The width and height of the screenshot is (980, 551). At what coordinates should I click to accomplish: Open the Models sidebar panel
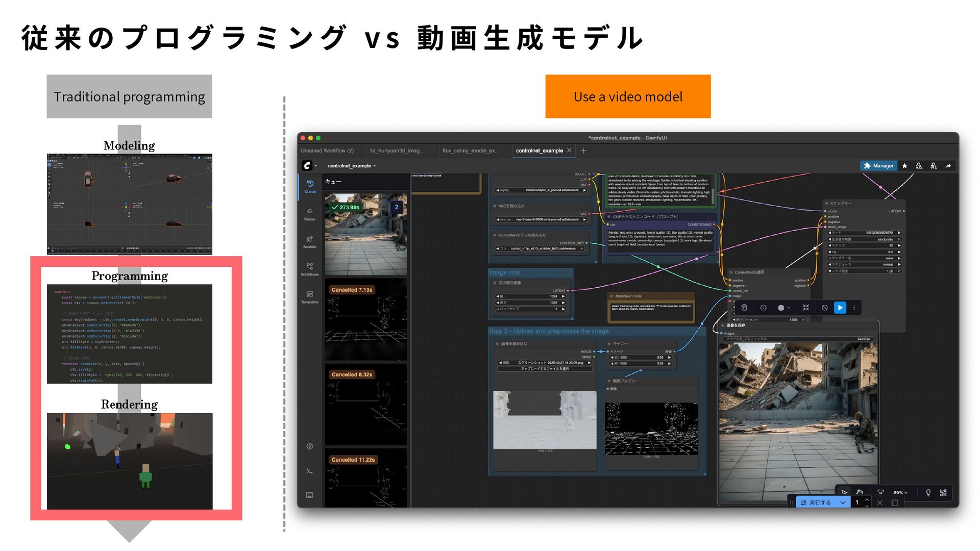click(x=310, y=241)
